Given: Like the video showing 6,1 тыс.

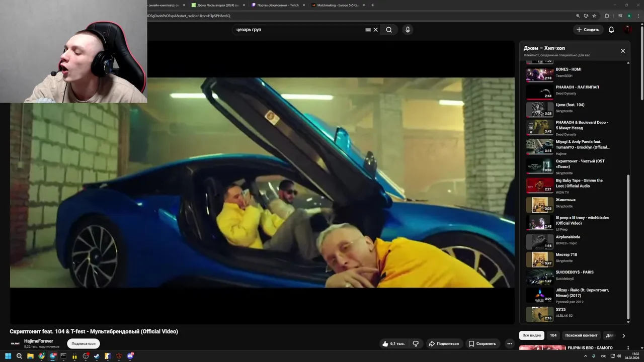Looking at the screenshot, I should tap(393, 344).
